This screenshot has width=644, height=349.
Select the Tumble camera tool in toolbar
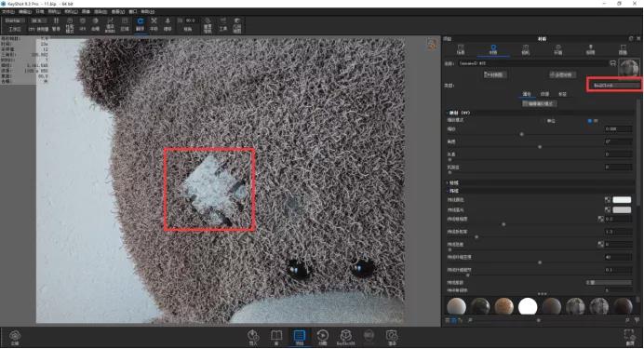(140, 24)
